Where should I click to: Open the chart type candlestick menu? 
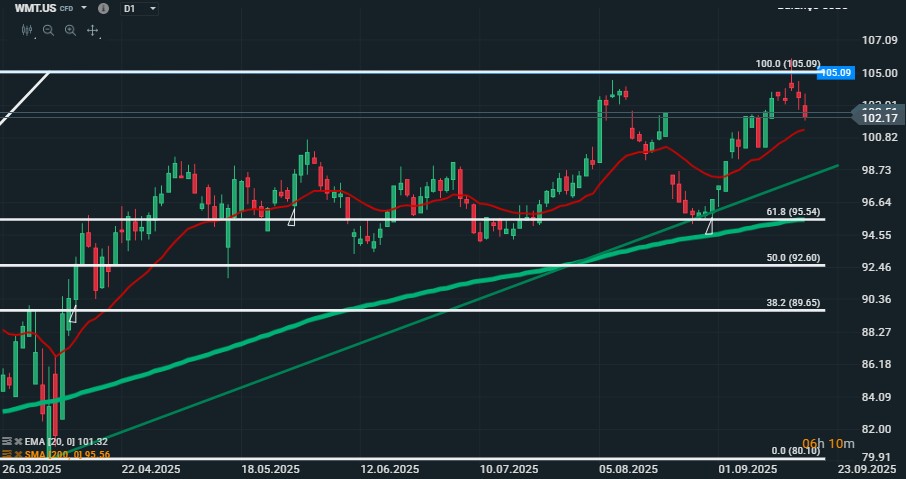coord(27,30)
